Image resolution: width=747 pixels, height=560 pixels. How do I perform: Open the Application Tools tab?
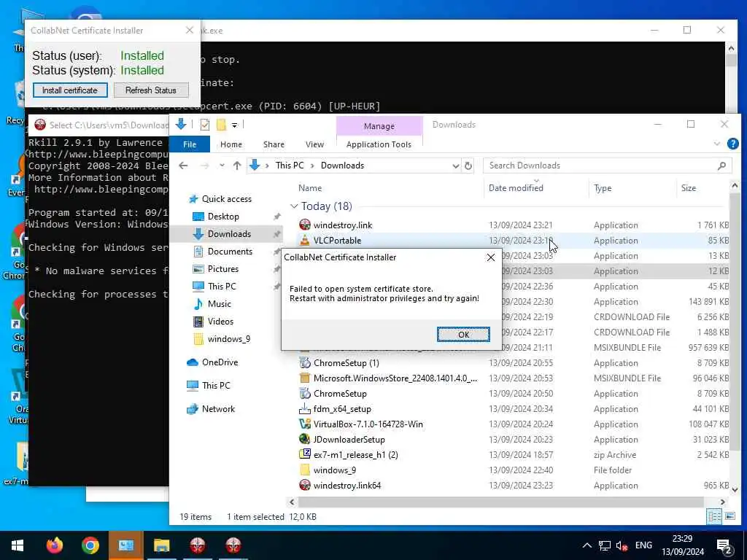(x=379, y=144)
